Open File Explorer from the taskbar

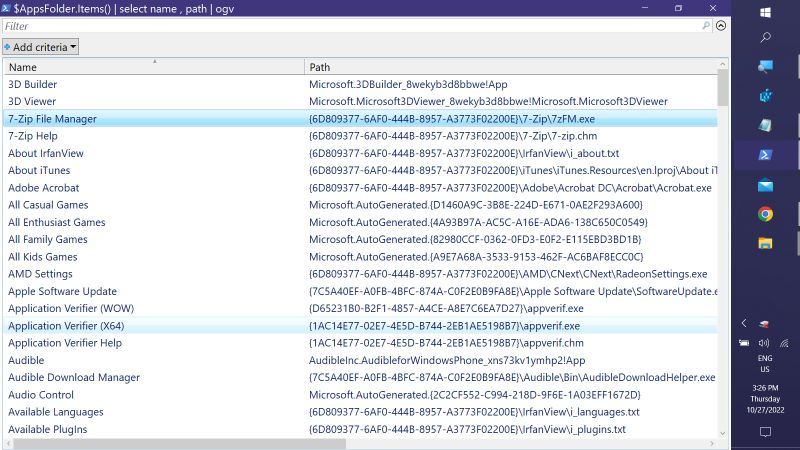click(x=765, y=243)
